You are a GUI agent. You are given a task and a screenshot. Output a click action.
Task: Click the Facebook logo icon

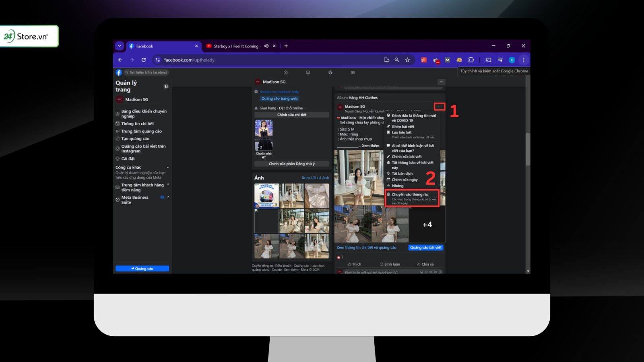[119, 72]
